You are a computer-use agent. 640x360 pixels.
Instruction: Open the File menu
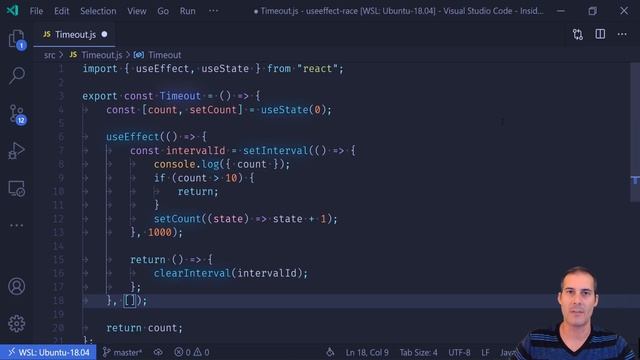click(36, 11)
